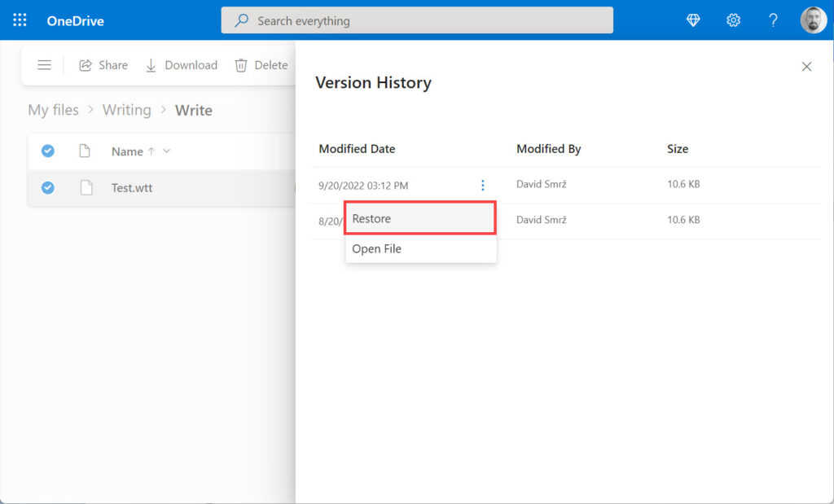This screenshot has width=834, height=504.
Task: Open OneDrive settings gear
Action: coord(733,20)
